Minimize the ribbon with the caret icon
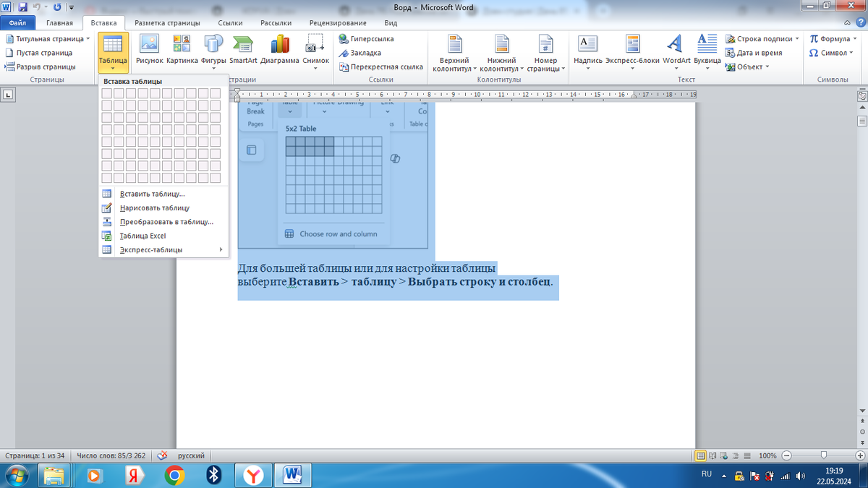The width and height of the screenshot is (868, 488). 848,23
